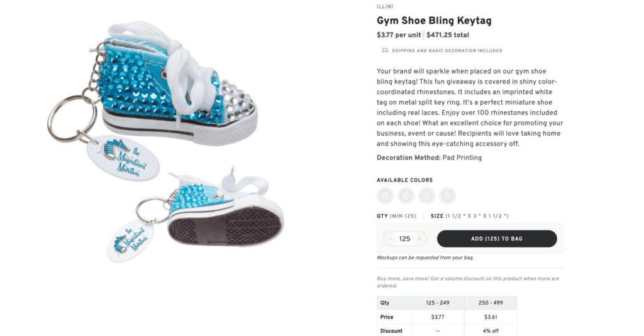The height and width of the screenshot is (336, 644).
Task: Pick the third available color swatch
Action: [x=427, y=196]
